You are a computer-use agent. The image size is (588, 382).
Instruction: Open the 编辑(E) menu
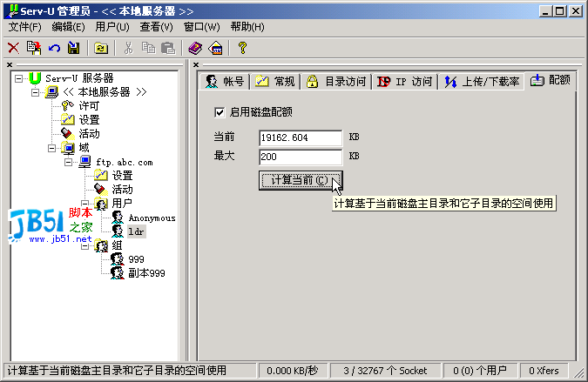tap(68, 27)
